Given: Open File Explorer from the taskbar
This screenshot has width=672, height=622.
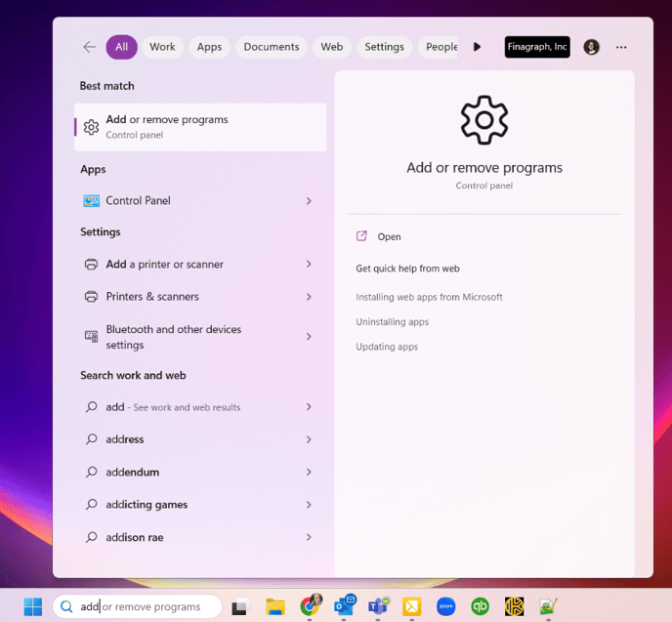Looking at the screenshot, I should tap(275, 606).
